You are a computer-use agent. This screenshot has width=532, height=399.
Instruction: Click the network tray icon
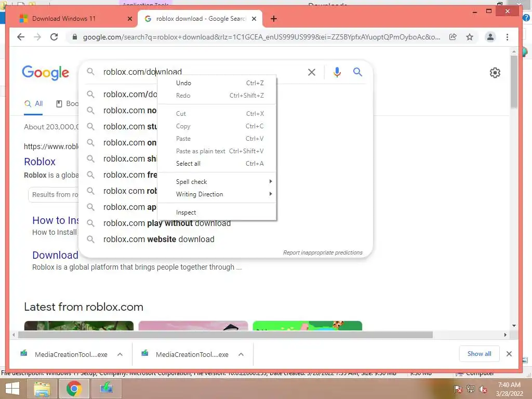point(471,389)
